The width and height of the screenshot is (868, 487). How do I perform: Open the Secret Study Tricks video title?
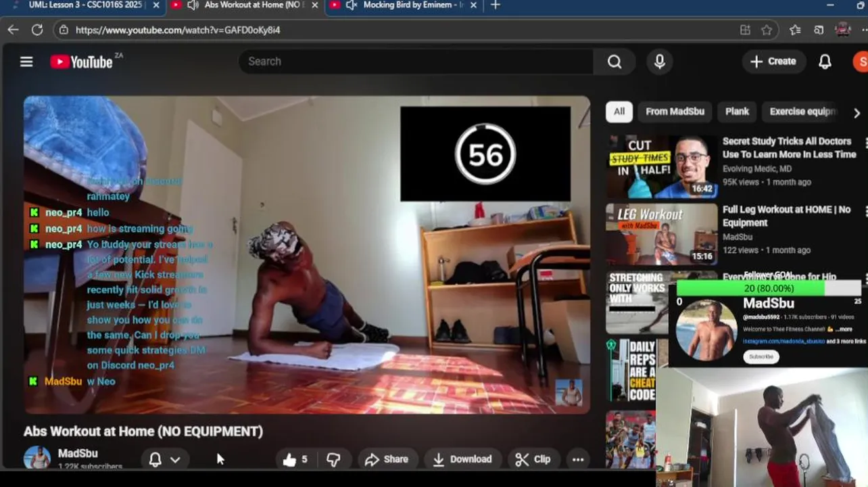click(x=789, y=147)
